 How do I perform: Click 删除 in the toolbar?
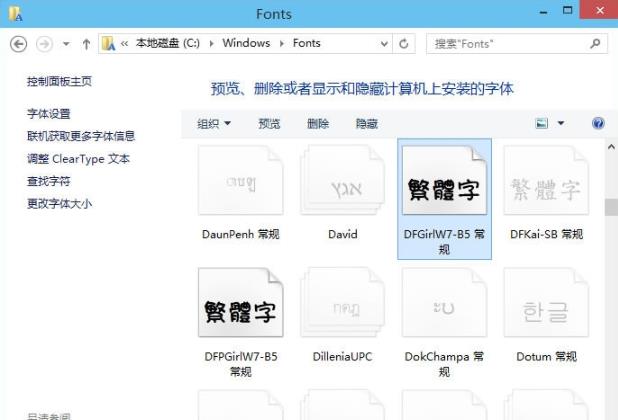[x=318, y=124]
